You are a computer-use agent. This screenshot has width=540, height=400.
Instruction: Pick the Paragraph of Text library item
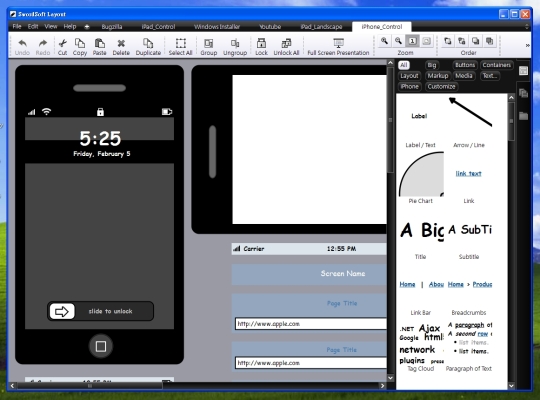469,346
